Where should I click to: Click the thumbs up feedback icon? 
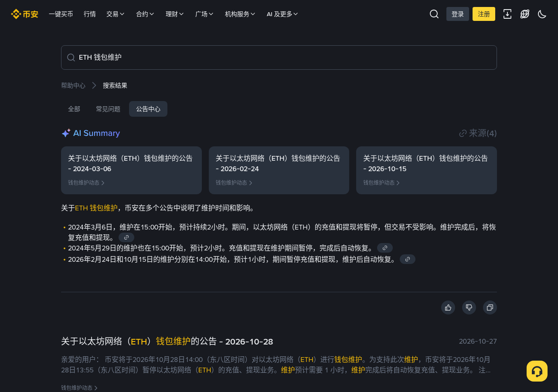[x=448, y=308]
